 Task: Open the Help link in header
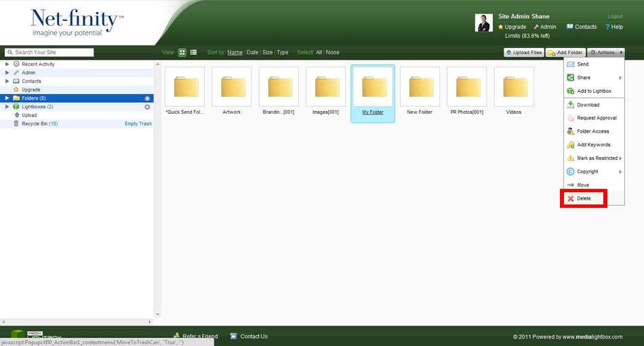tap(613, 27)
